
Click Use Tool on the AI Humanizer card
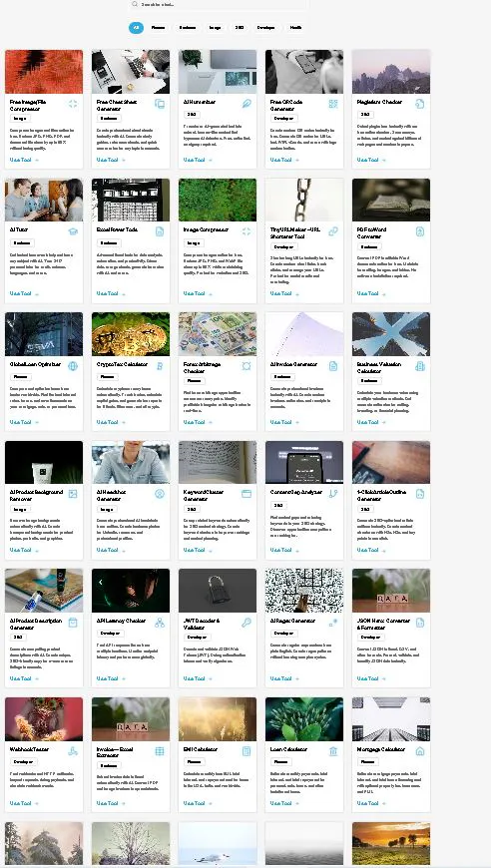point(197,160)
